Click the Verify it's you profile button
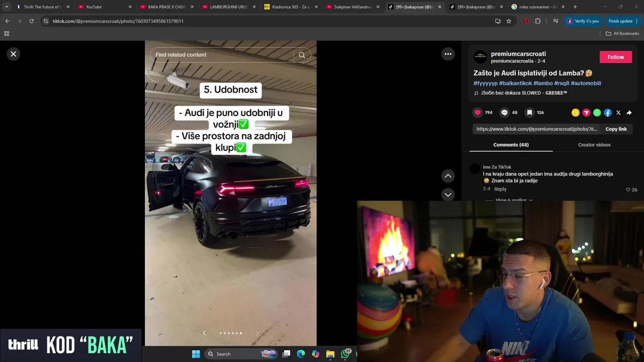 coord(583,21)
